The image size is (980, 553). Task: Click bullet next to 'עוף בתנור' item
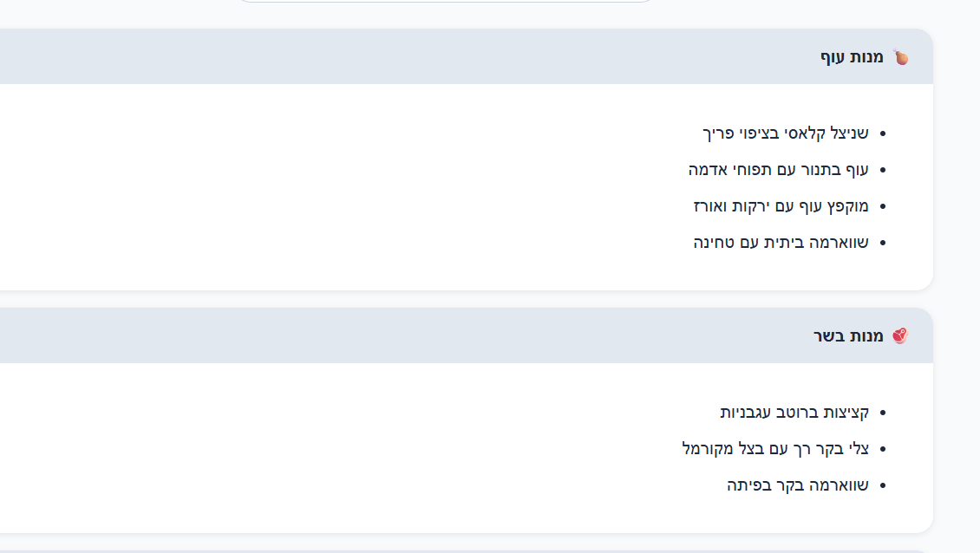click(x=883, y=170)
